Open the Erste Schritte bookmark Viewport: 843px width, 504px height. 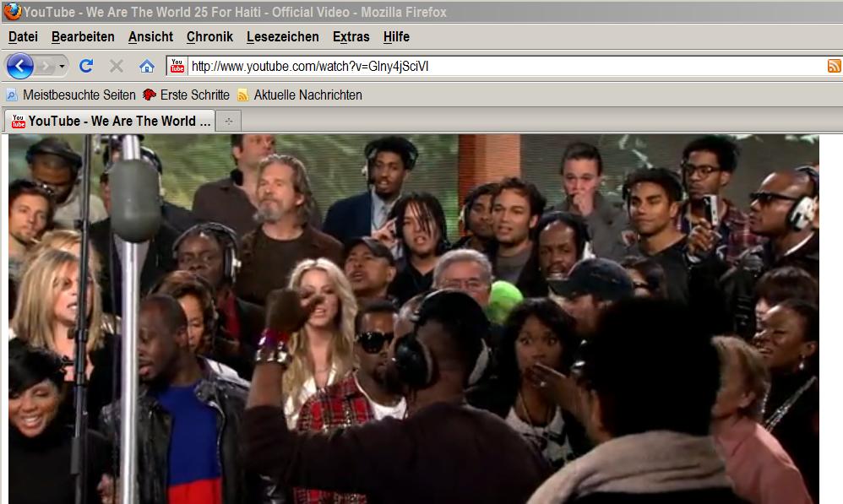[186, 95]
